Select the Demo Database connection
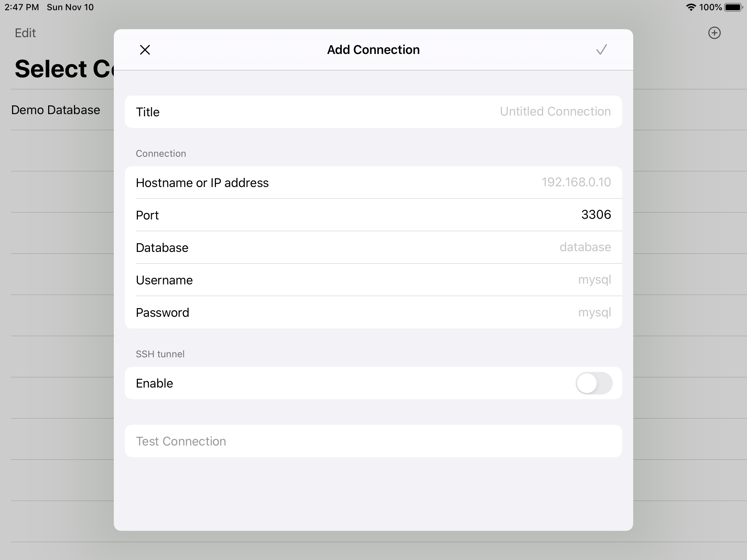The width and height of the screenshot is (747, 560). (56, 110)
